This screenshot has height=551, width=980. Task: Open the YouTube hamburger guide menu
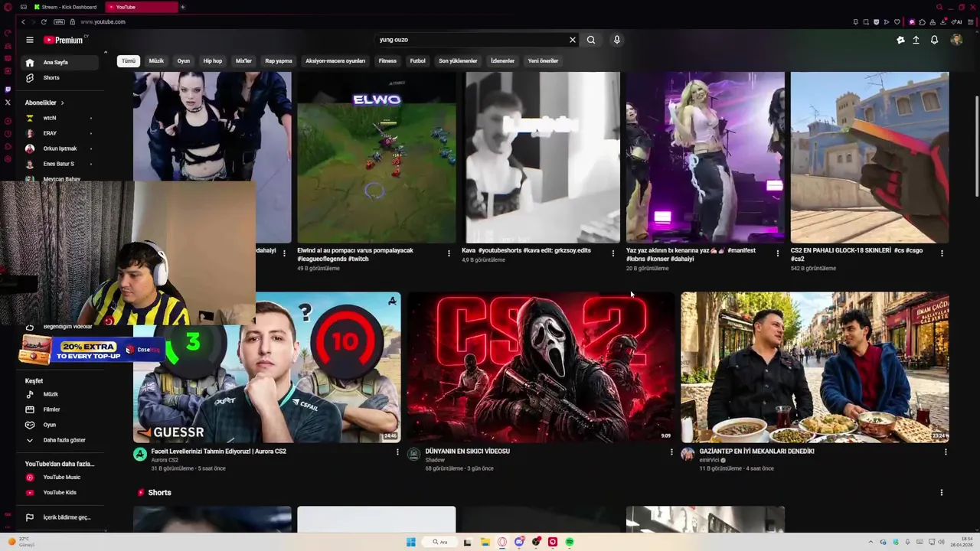(x=30, y=40)
